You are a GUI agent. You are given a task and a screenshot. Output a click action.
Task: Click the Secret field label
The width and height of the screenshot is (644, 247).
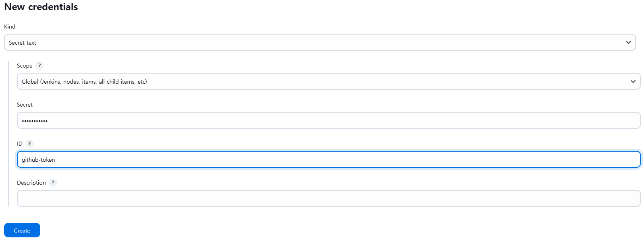(25, 105)
